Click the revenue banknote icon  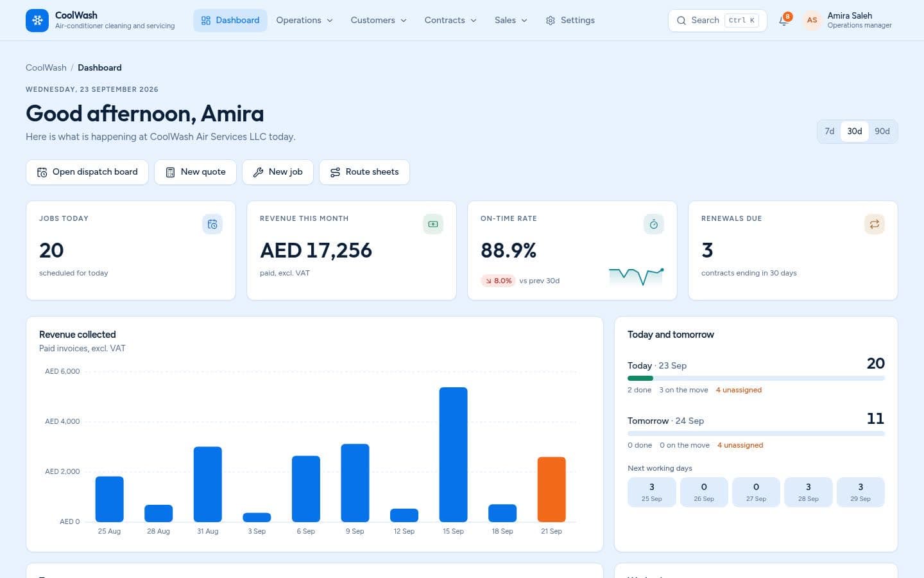pos(433,224)
